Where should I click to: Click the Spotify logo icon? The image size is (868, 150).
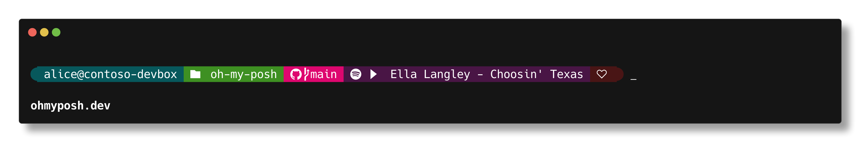pyautogui.click(x=355, y=74)
